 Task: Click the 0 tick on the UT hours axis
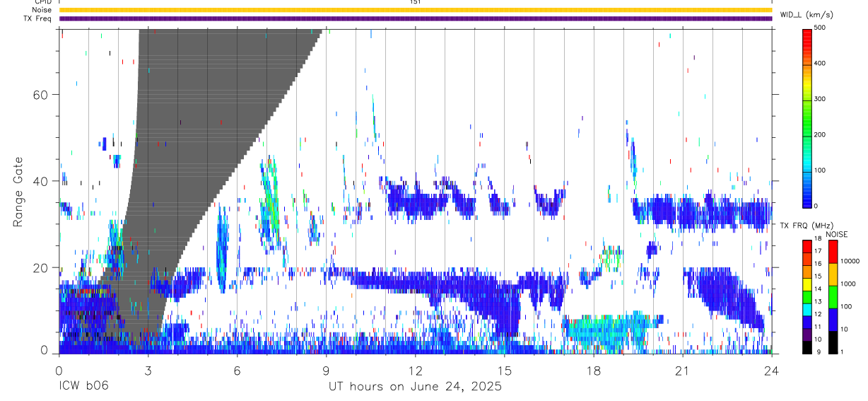point(59,370)
